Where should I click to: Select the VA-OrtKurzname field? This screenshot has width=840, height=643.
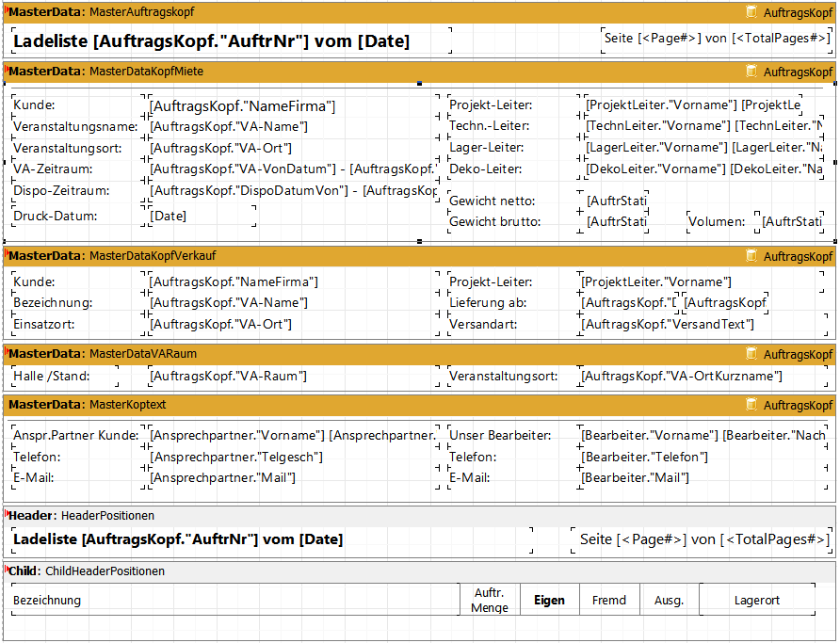pyautogui.click(x=703, y=377)
